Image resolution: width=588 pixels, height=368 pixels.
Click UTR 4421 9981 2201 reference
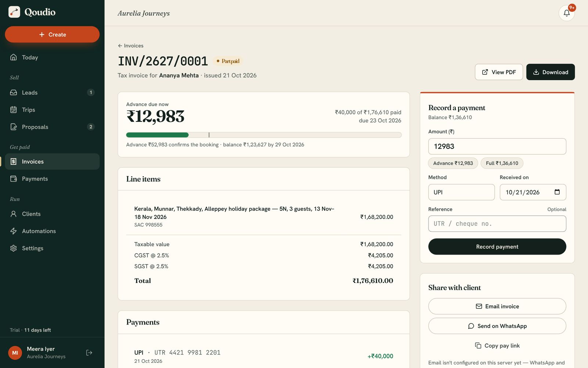[187, 353]
